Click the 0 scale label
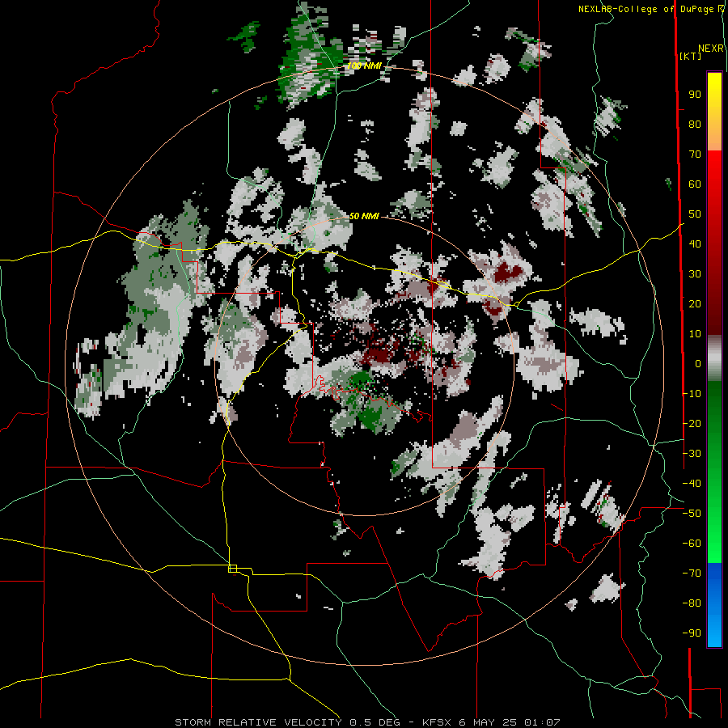This screenshot has width=728, height=728. click(x=698, y=364)
